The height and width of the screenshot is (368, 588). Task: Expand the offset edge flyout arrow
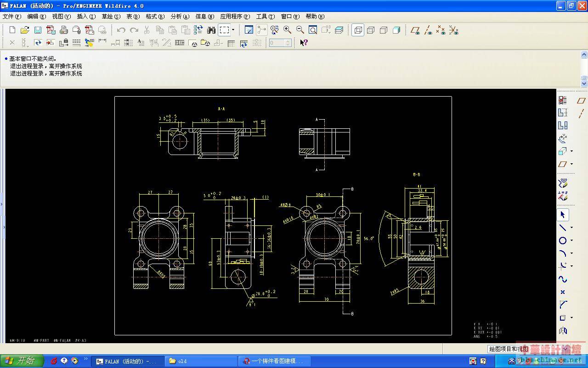point(571,318)
